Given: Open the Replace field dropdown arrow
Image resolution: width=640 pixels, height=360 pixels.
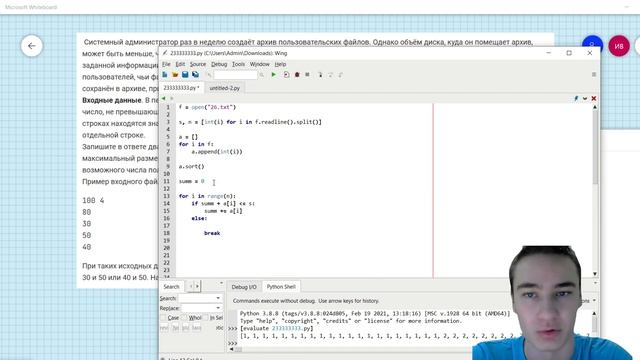Looking at the screenshot, I should click(x=218, y=308).
